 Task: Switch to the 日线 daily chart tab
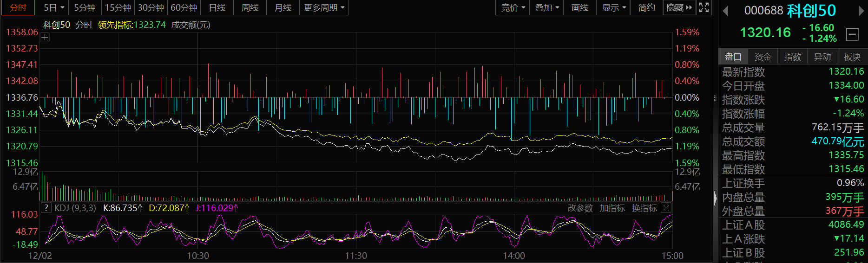[x=217, y=8]
